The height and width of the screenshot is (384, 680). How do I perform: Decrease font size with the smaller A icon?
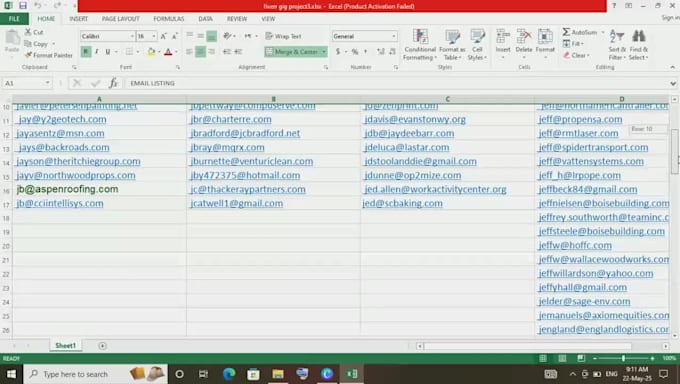point(174,36)
